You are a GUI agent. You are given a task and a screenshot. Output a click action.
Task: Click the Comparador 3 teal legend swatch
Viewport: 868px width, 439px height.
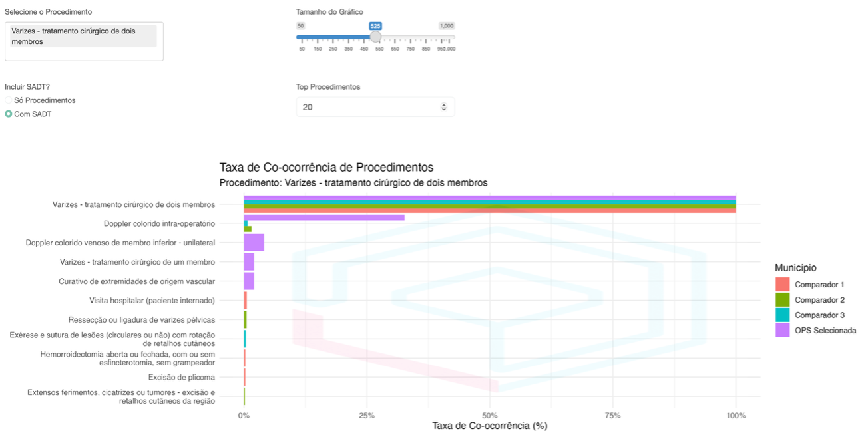782,315
